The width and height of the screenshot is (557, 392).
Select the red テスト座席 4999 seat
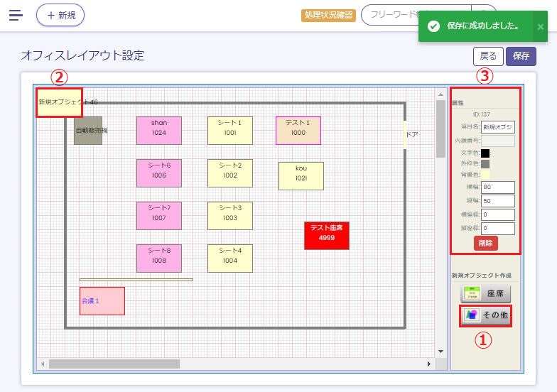(326, 235)
